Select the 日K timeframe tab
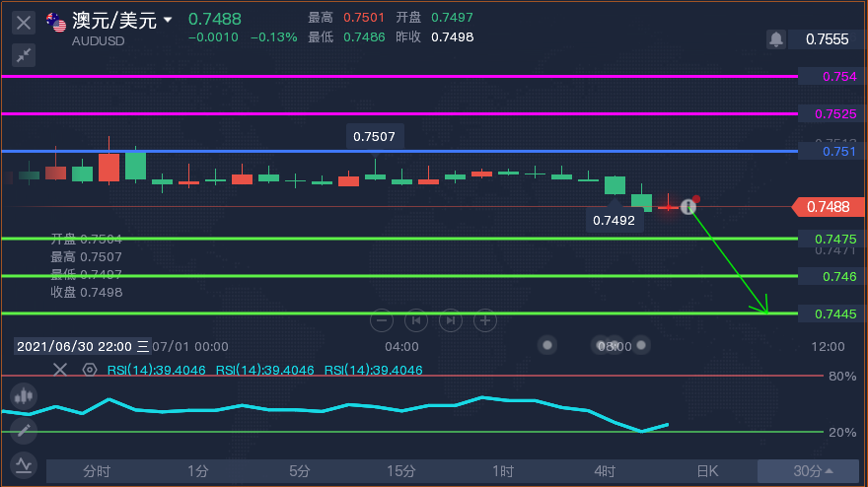The image size is (868, 487). coord(707,471)
